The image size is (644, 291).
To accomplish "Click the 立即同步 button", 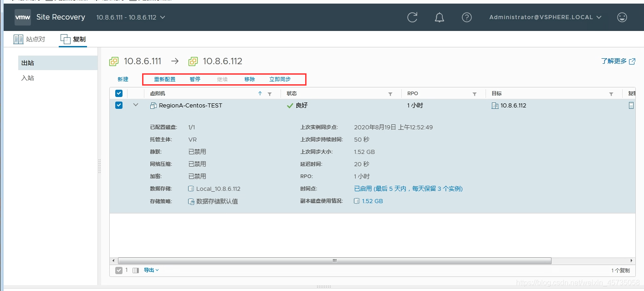I will 280,79.
